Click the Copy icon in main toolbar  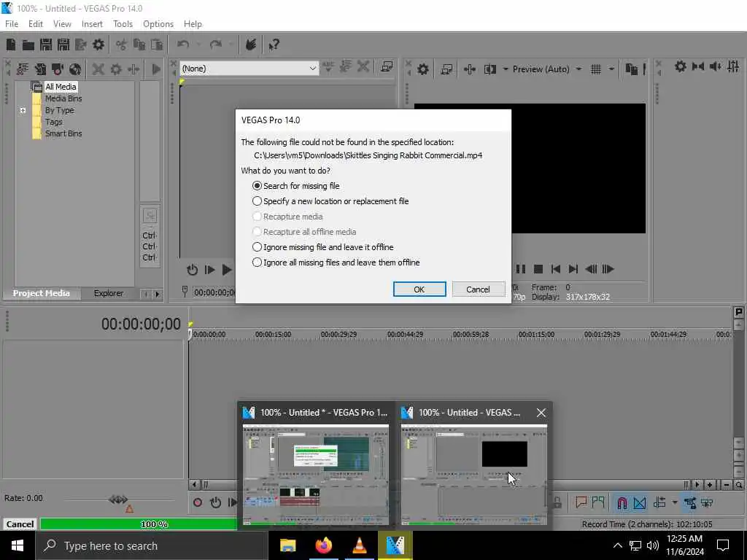pyautogui.click(x=139, y=44)
